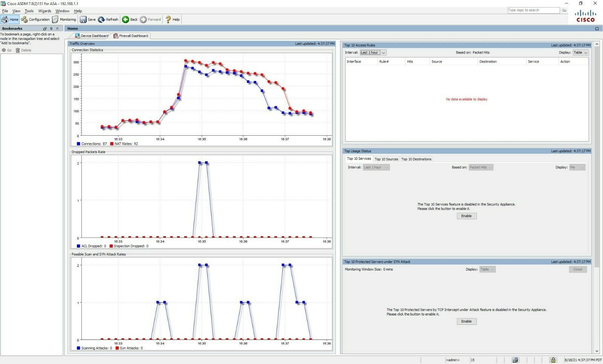Image resolution: width=603 pixels, height=364 pixels.
Task: Click the Source column header
Action: [453, 61]
